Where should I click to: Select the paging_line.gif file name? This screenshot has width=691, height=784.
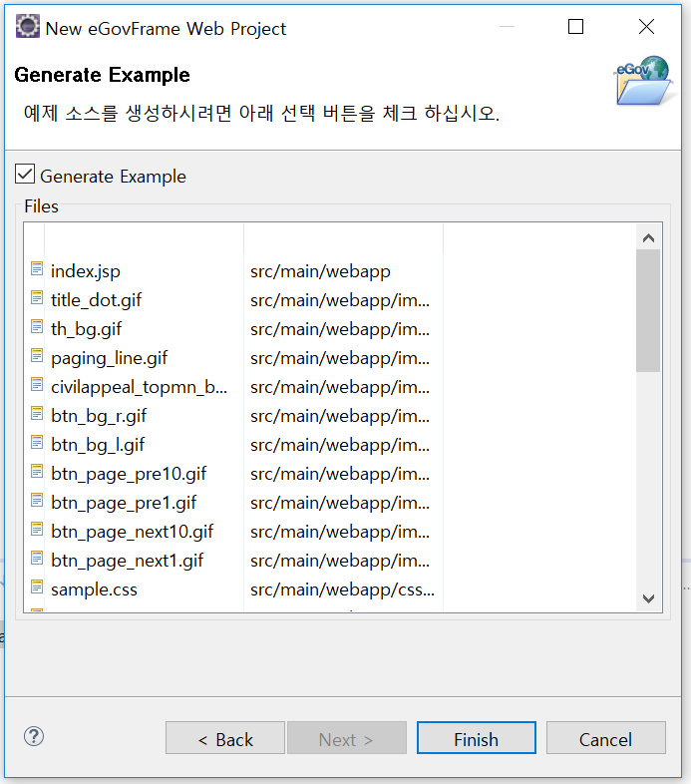point(109,358)
